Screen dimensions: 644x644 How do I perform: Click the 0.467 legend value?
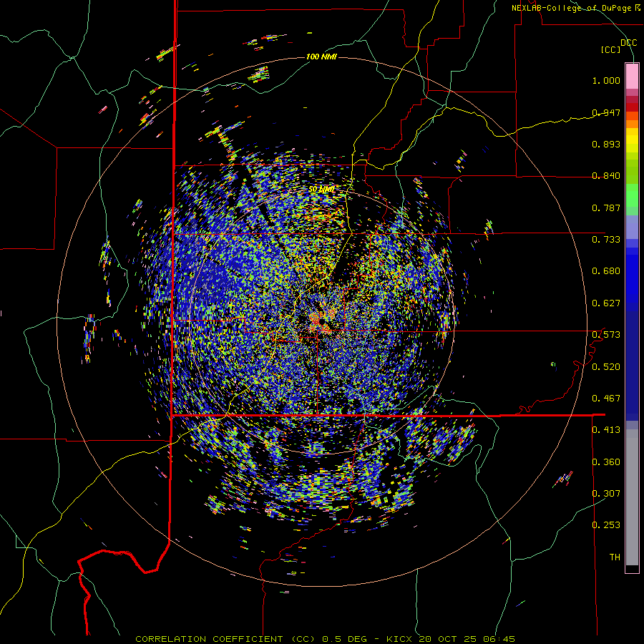(x=606, y=399)
